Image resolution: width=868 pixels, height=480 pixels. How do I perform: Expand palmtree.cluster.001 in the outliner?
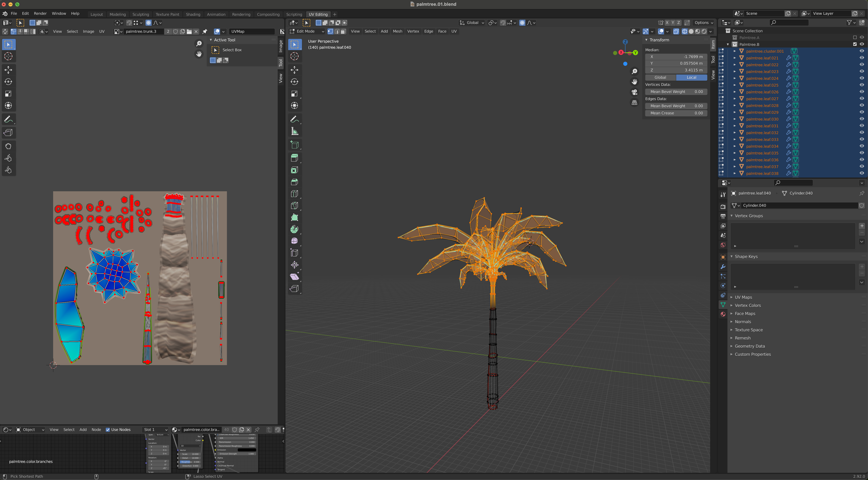[735, 51]
